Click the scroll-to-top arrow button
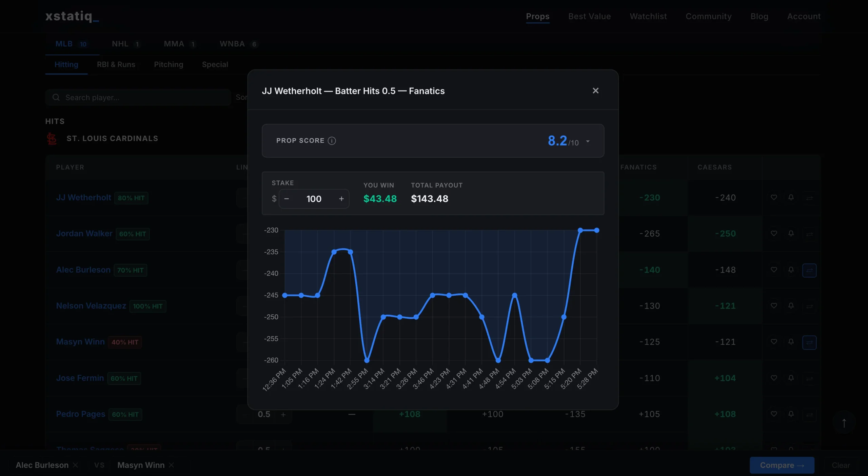Viewport: 868px width, 476px height. pos(844,423)
